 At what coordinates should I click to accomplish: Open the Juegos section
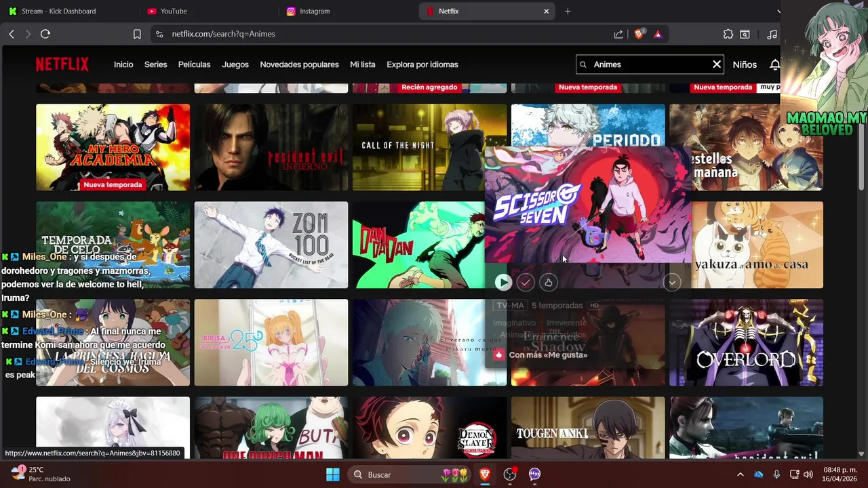click(235, 64)
